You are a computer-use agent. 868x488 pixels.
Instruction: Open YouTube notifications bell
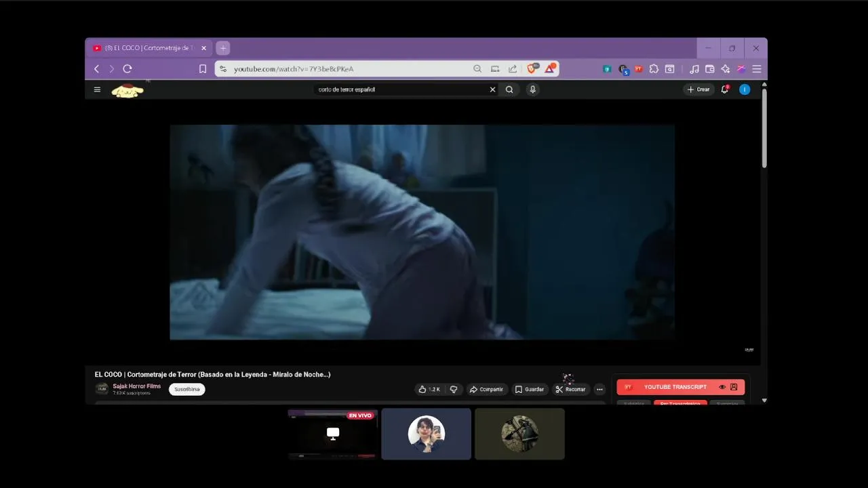(x=725, y=89)
